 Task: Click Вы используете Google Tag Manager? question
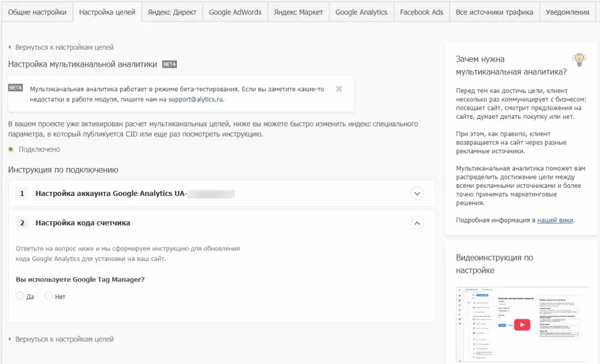point(80,280)
